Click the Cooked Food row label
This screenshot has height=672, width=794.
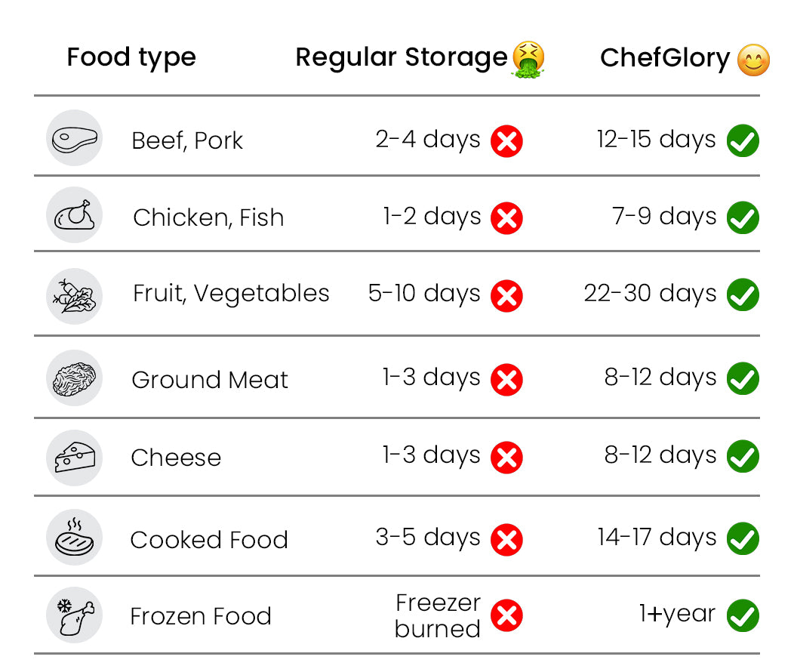tap(209, 540)
